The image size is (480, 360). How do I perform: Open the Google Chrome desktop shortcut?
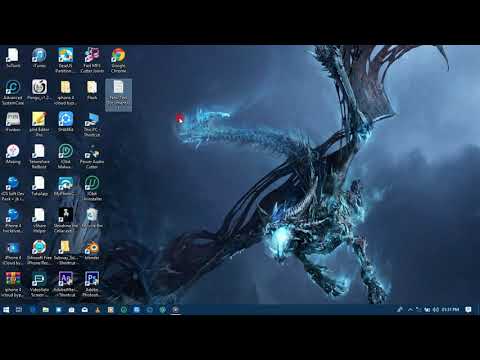tap(118, 60)
